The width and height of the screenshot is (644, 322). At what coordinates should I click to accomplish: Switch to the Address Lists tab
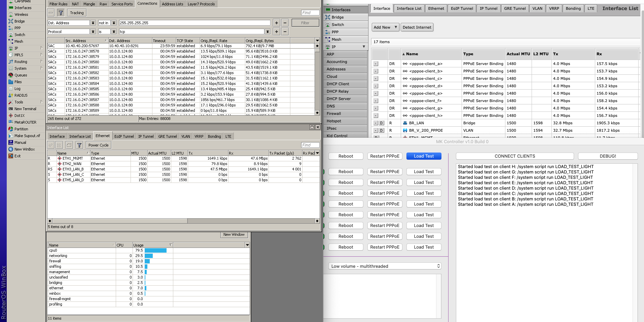tap(172, 4)
